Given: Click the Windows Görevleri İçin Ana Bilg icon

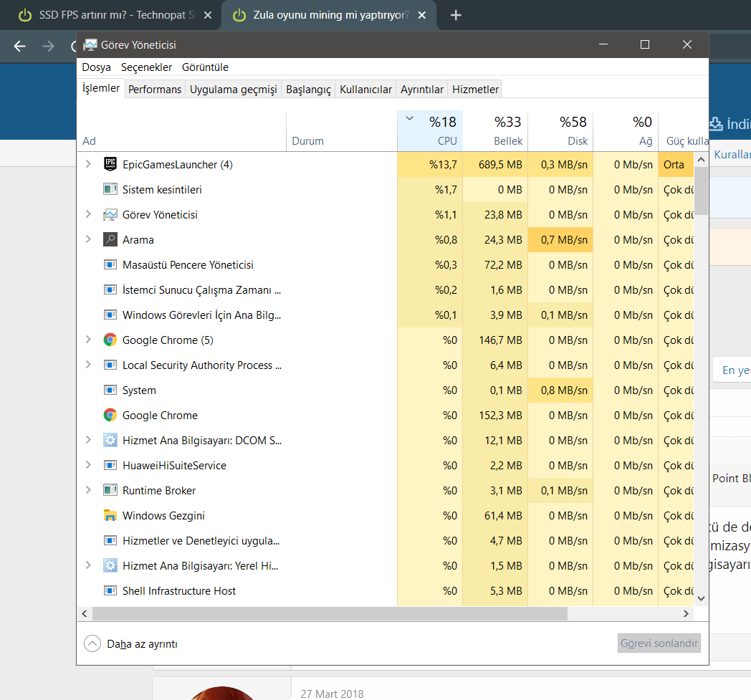Looking at the screenshot, I should 110,315.
